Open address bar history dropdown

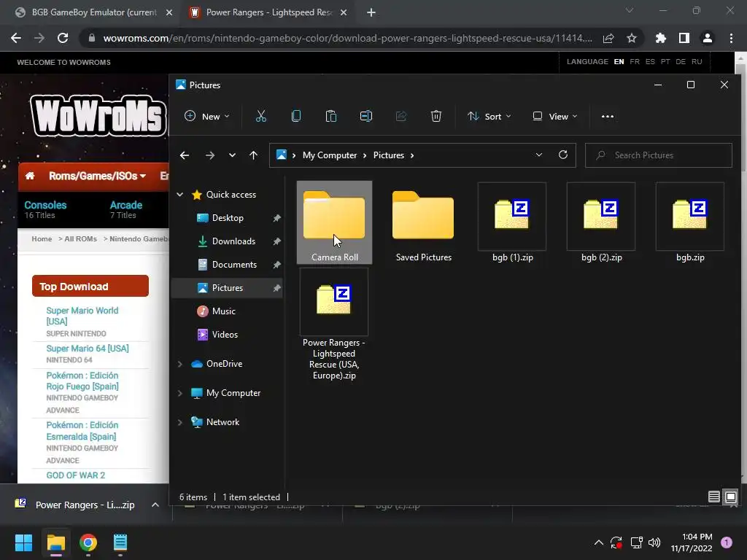[x=539, y=155]
